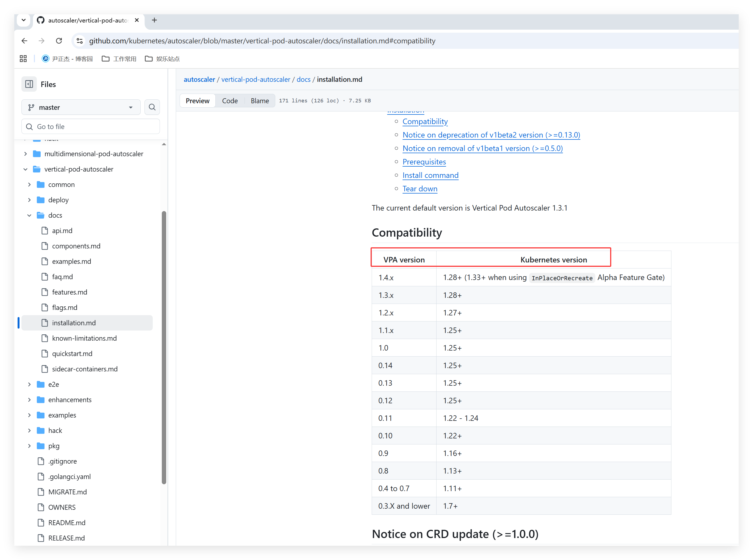
Task: Open the tab search chevron button
Action: [x=23, y=20]
